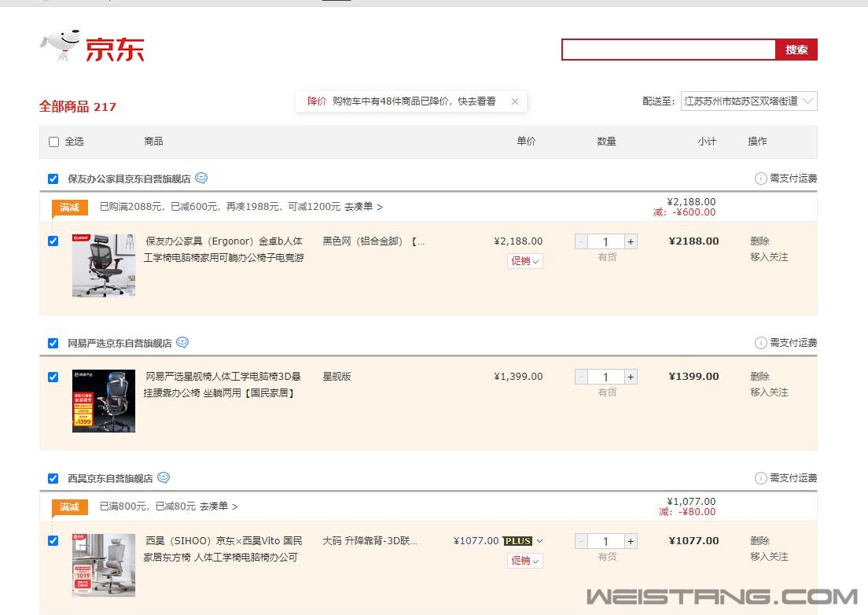Viewport: 868px width, 615px height.
Task: Chat with 网易严选 store customer service icon
Action: click(182, 343)
